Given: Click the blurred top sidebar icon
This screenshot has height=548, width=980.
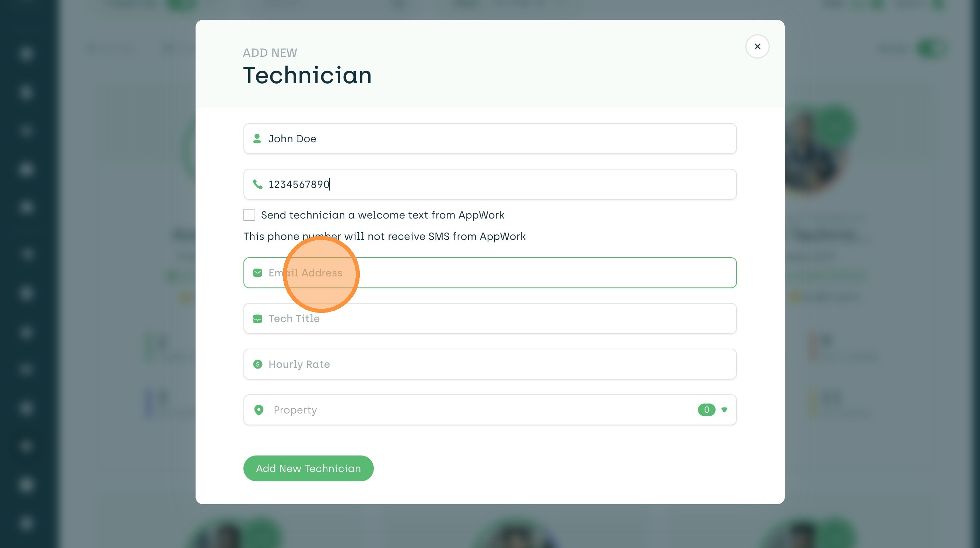Looking at the screenshot, I should 26,53.
